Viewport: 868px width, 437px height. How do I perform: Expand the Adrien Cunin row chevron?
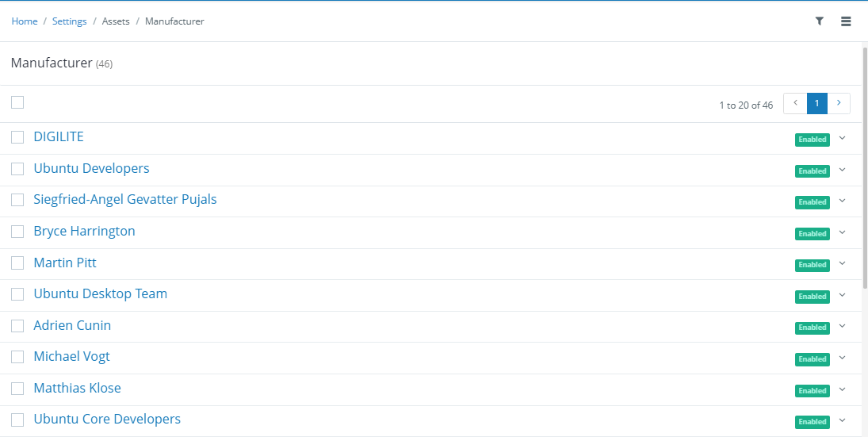[x=843, y=326]
